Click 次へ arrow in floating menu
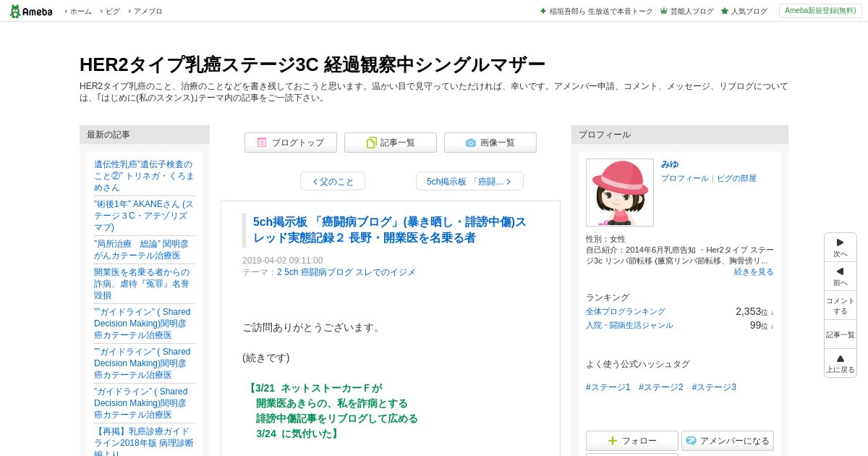Viewport: 868px width, 456px height. coord(840,248)
